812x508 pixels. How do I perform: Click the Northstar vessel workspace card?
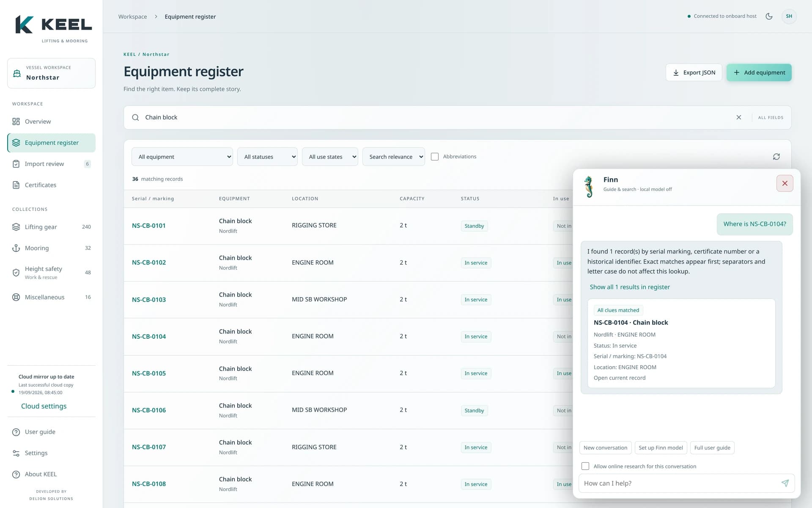click(51, 73)
